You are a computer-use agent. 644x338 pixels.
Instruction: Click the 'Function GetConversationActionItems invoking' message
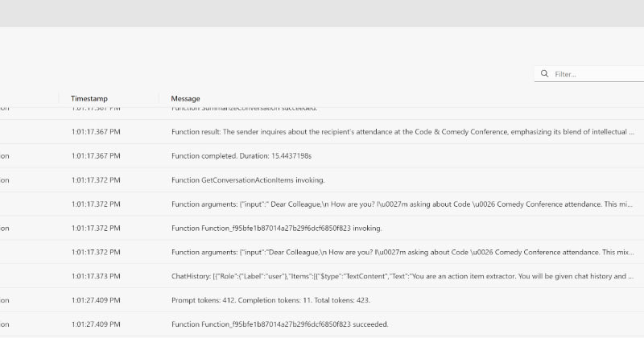248,179
